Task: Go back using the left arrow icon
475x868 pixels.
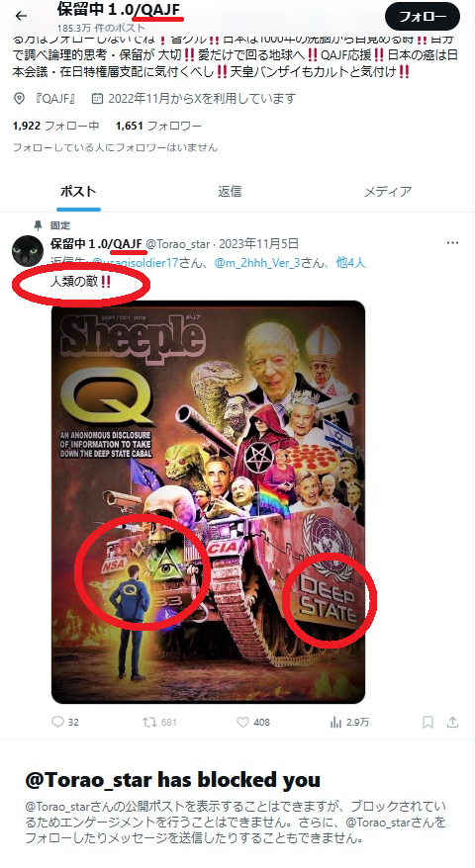Action: [21, 16]
